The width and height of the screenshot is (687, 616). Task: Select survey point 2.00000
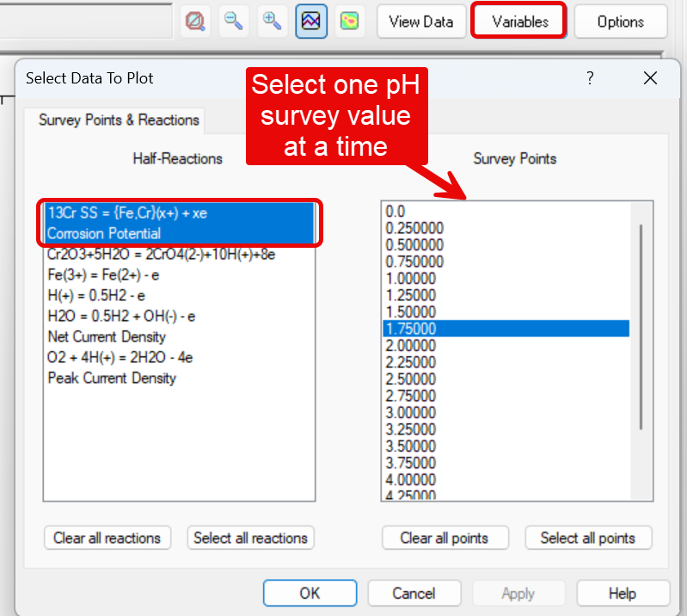506,346
